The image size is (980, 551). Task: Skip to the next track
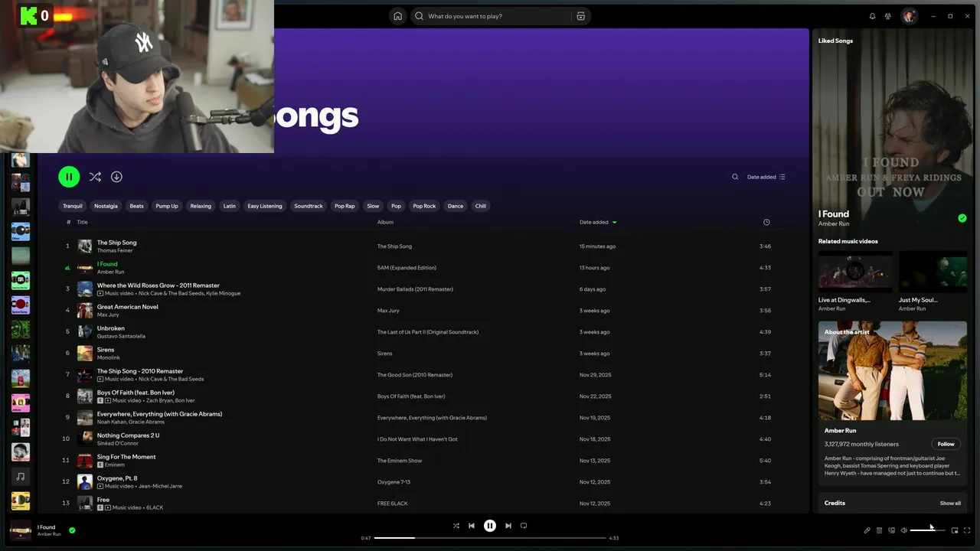point(508,526)
